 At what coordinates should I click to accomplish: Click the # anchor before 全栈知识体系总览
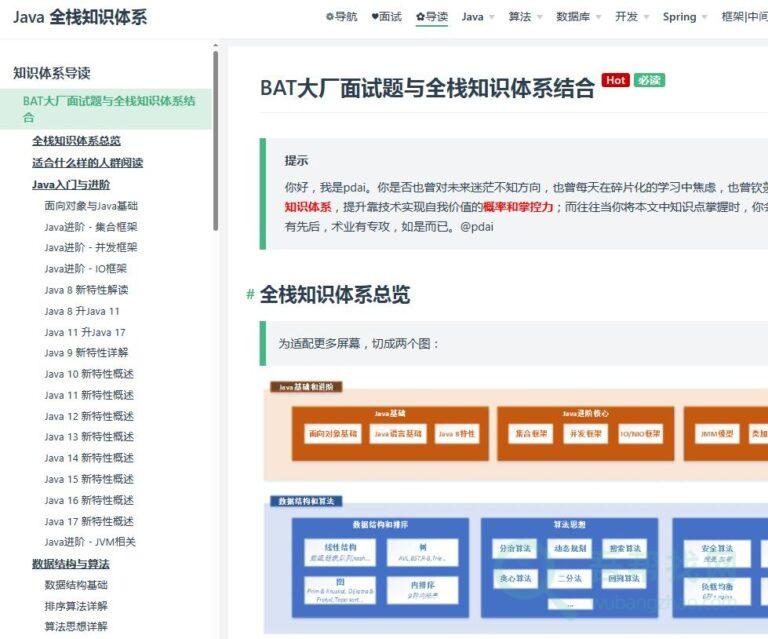250,295
